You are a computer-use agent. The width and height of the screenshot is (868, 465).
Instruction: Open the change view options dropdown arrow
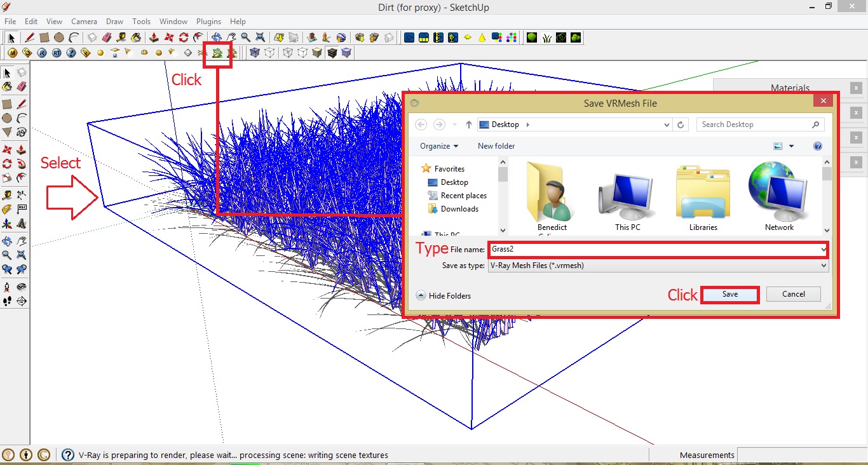click(x=791, y=146)
